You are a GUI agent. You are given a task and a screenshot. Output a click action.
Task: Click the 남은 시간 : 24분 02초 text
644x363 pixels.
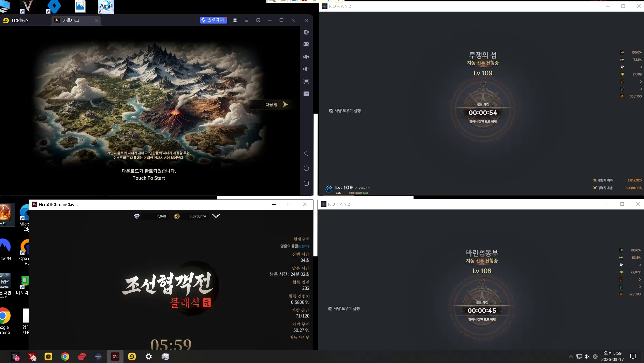tap(290, 274)
